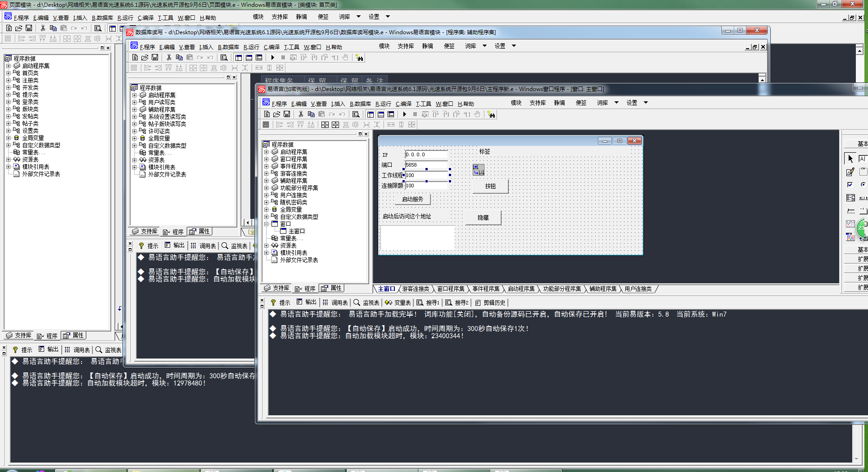Screen dimensions: 868x472
Task: Click New file icon in 主程序新.e toolbar
Action: pos(267,114)
